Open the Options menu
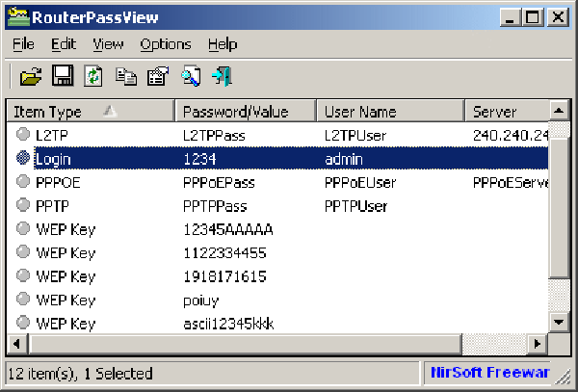 (x=166, y=44)
